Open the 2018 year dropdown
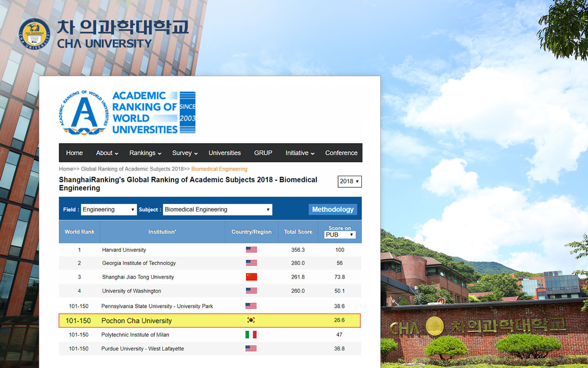This screenshot has height=368, width=588. click(349, 181)
